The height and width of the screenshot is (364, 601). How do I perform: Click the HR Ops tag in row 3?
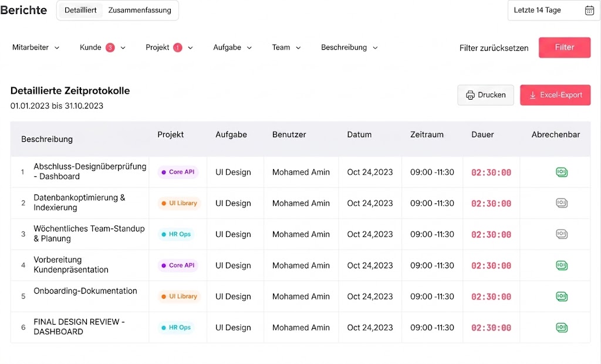click(176, 234)
